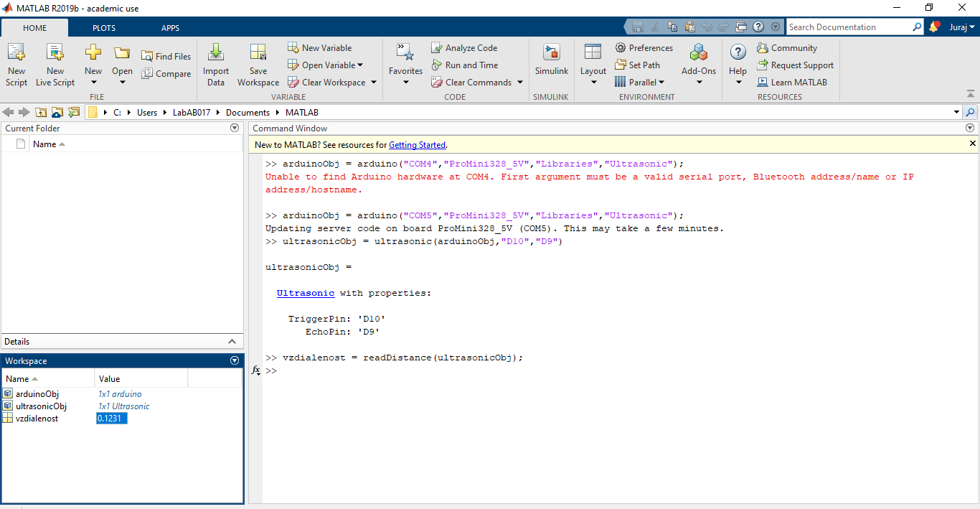Open Workspace panel actions menu

click(x=234, y=360)
